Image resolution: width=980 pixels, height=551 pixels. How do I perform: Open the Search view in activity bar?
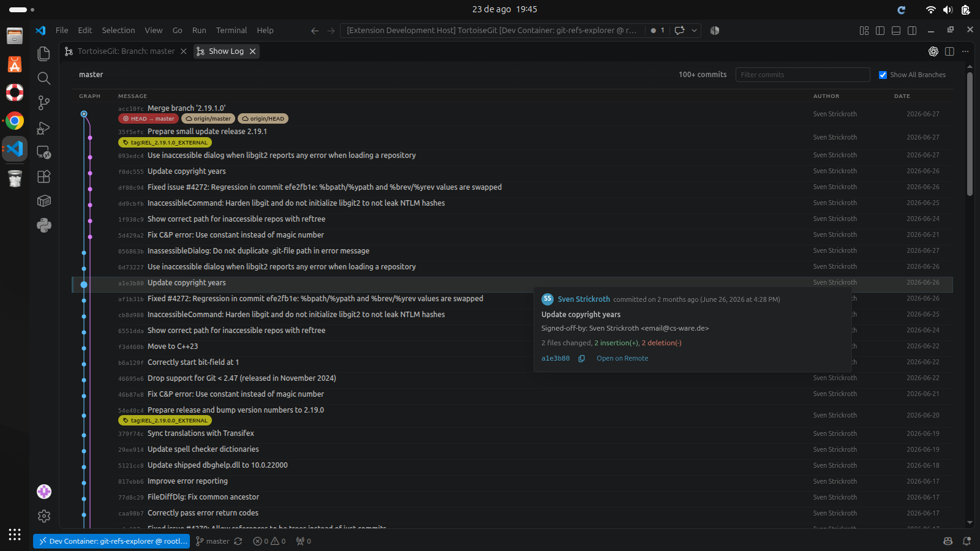tap(43, 78)
